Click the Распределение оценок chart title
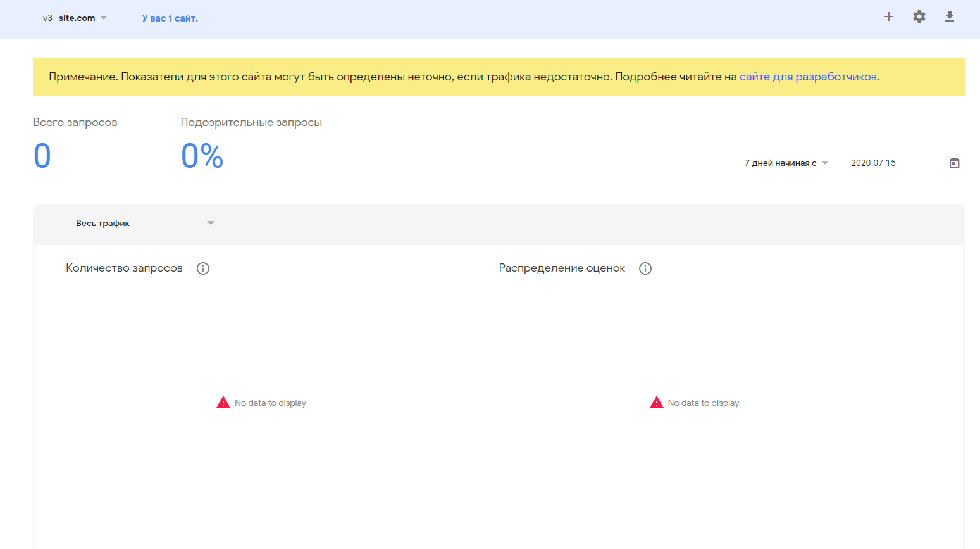The image size is (980, 549). click(x=562, y=268)
